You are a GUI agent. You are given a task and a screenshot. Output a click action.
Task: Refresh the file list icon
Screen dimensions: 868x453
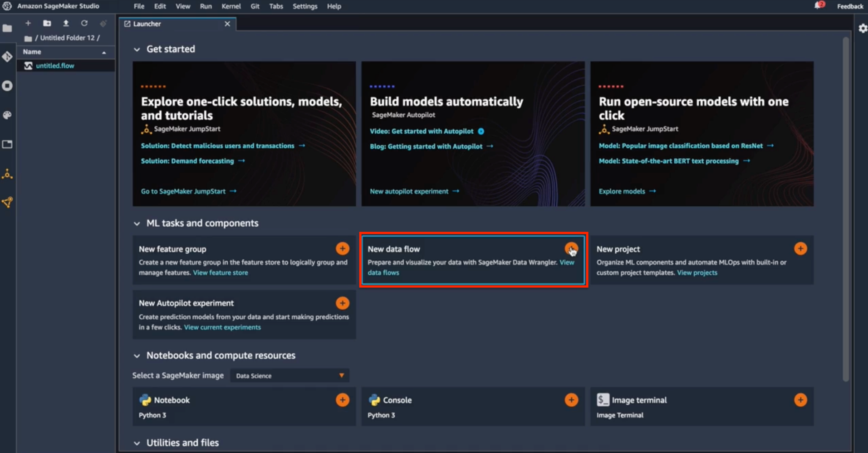click(84, 23)
